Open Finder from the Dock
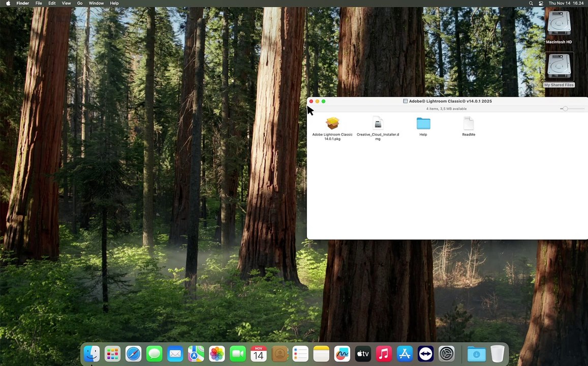The image size is (588, 366). pyautogui.click(x=92, y=354)
